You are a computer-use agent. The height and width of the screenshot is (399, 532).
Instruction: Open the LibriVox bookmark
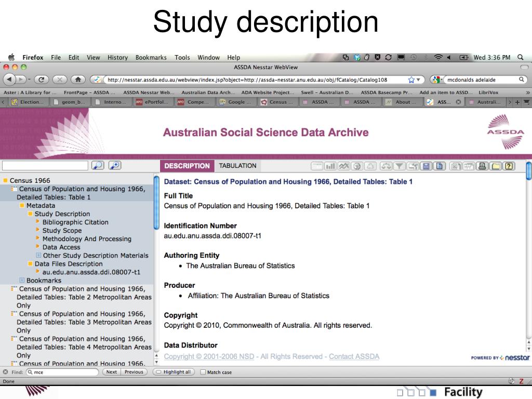(488, 92)
